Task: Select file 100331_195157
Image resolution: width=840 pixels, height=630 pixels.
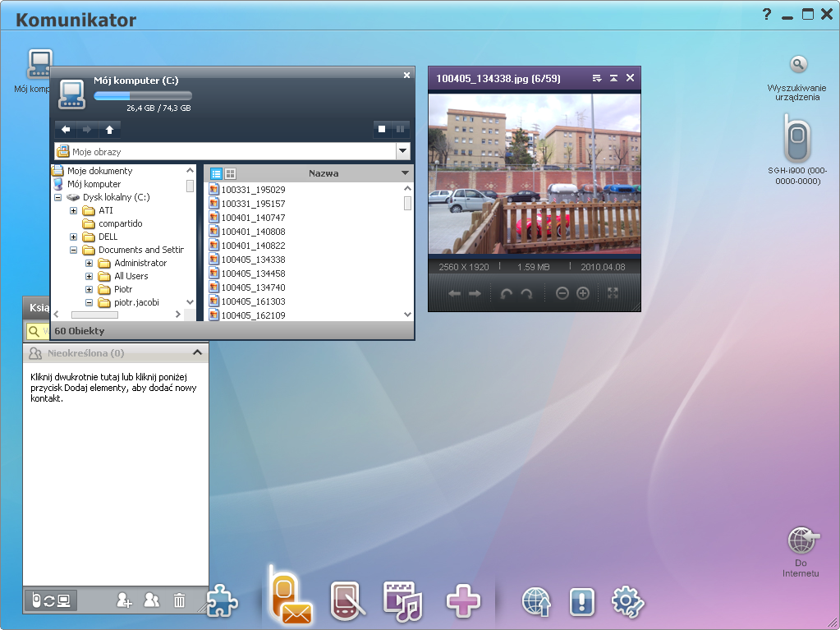Action: (x=253, y=204)
